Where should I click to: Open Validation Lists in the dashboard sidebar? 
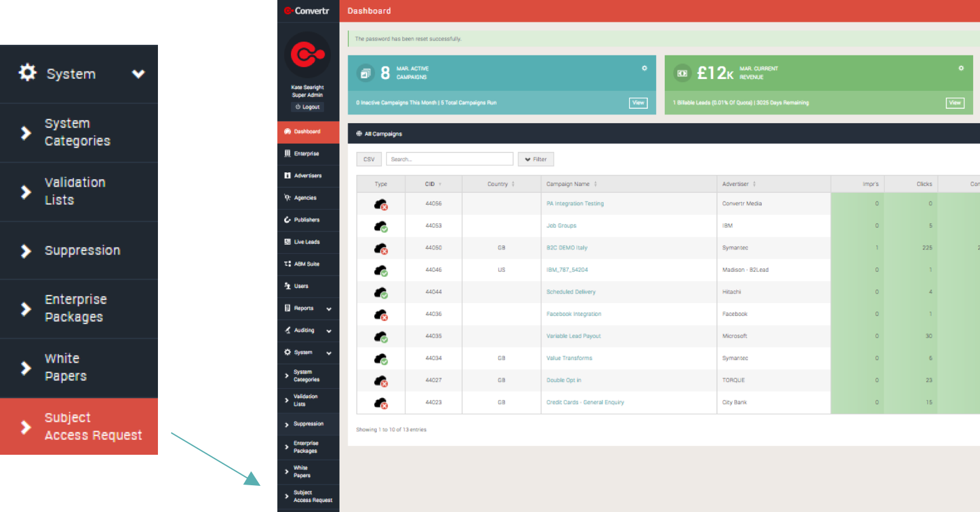click(x=308, y=400)
